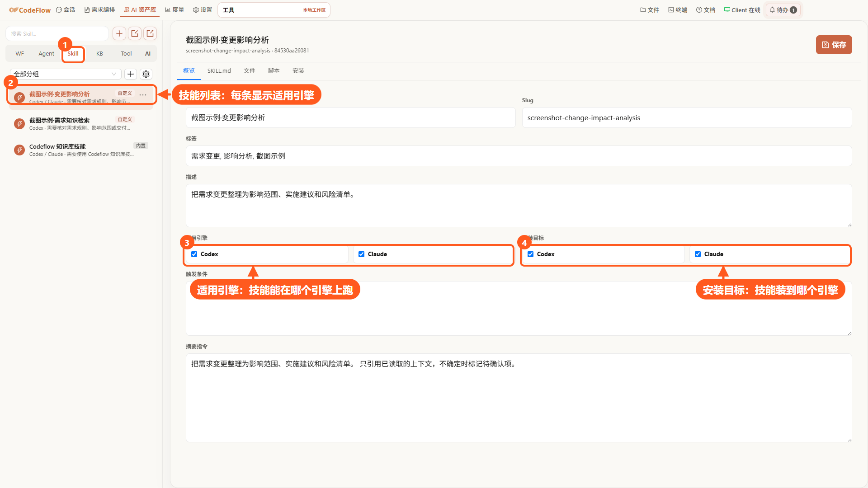868x488 pixels.
Task: Save the skill with the 保存 button
Action: tap(834, 45)
